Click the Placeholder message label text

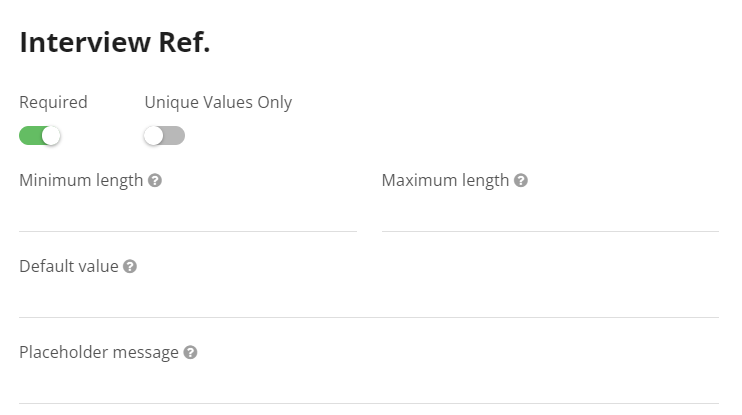tap(98, 353)
